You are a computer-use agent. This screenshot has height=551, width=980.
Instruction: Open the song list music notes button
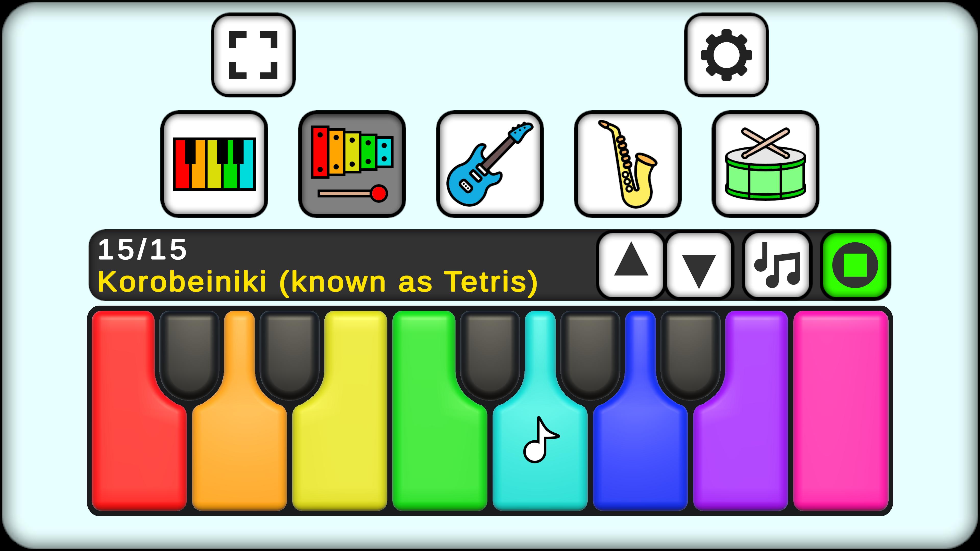pos(777,265)
